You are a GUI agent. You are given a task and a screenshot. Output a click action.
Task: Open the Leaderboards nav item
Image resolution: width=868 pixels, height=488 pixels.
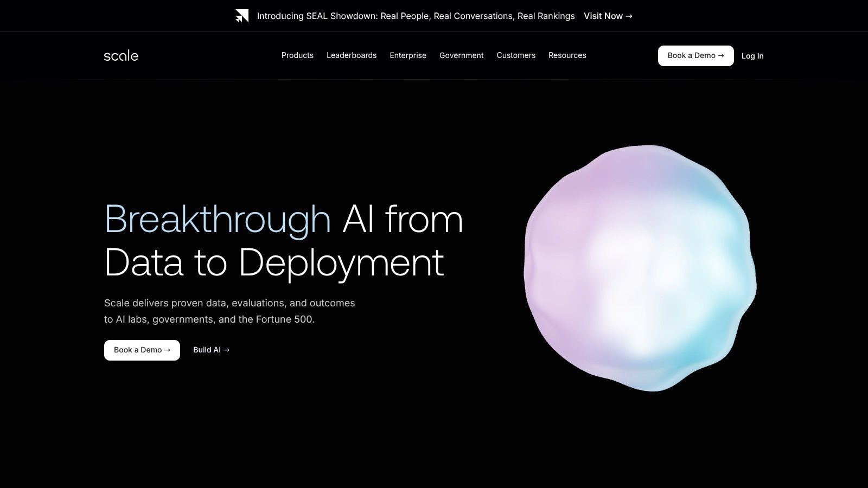(352, 55)
